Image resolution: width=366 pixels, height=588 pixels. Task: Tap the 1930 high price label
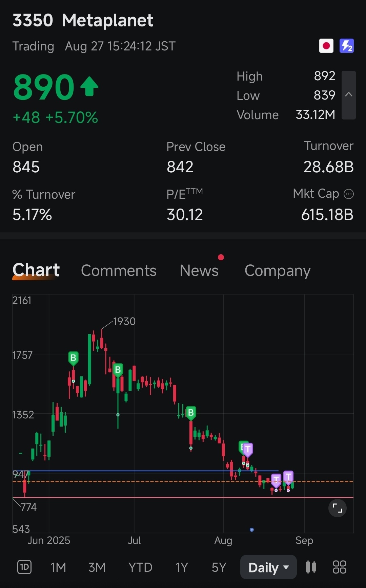point(124,321)
